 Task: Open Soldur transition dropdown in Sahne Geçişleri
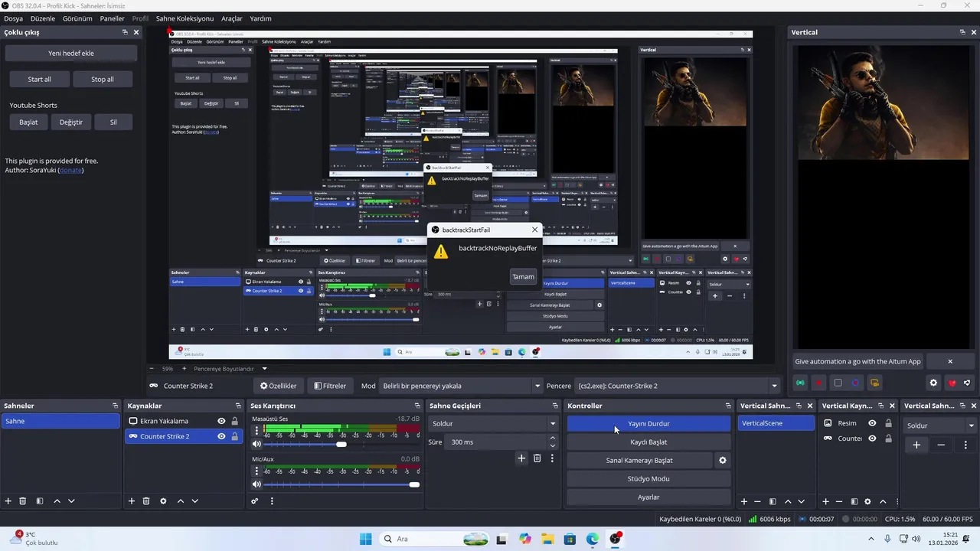pos(493,423)
